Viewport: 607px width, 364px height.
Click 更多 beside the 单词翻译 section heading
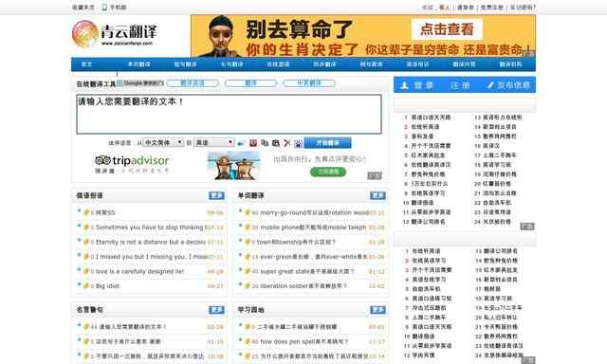pos(377,195)
